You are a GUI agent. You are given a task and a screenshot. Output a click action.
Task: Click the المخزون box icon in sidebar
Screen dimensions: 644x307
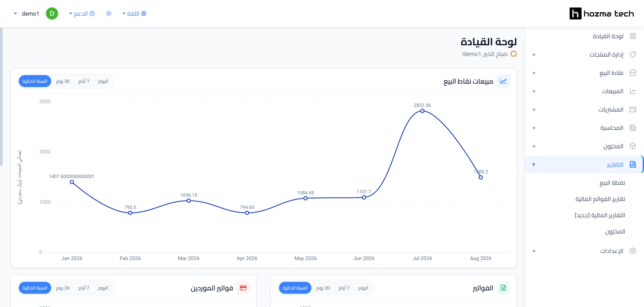coord(633,146)
